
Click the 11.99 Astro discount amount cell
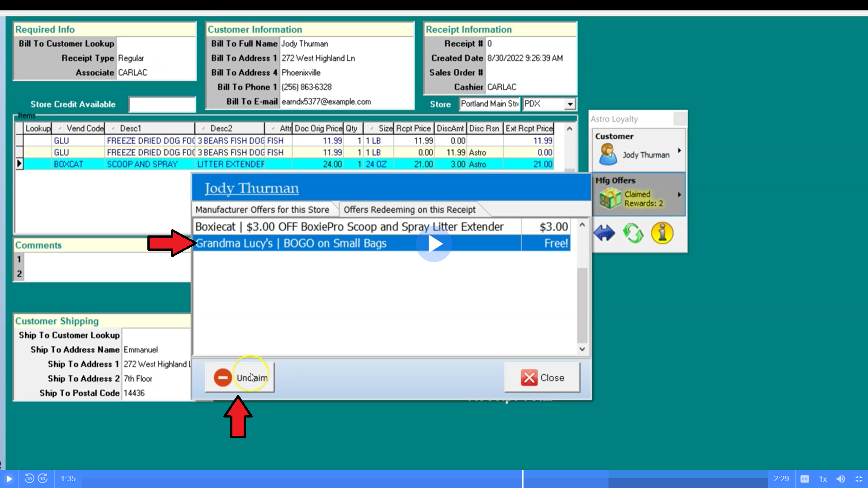coord(451,152)
